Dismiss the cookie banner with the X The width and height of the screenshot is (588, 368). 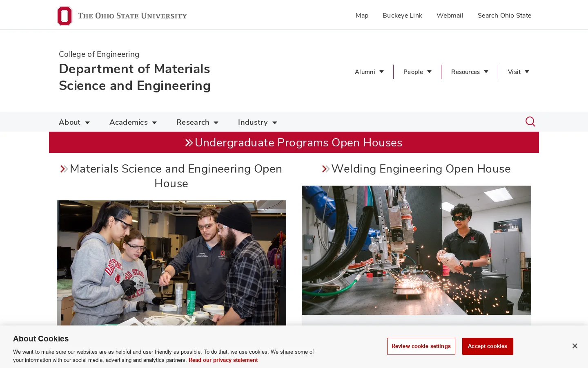tap(575, 346)
